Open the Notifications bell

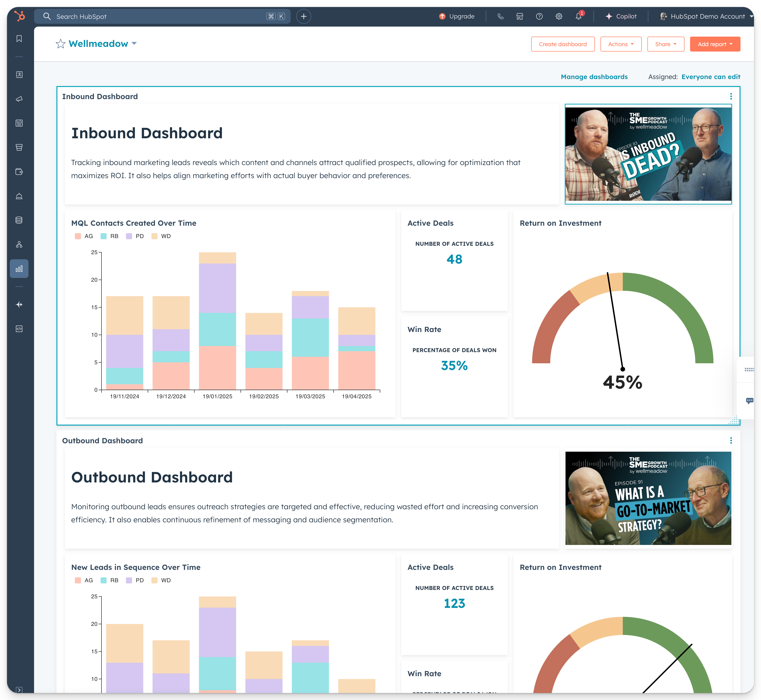[x=579, y=16]
